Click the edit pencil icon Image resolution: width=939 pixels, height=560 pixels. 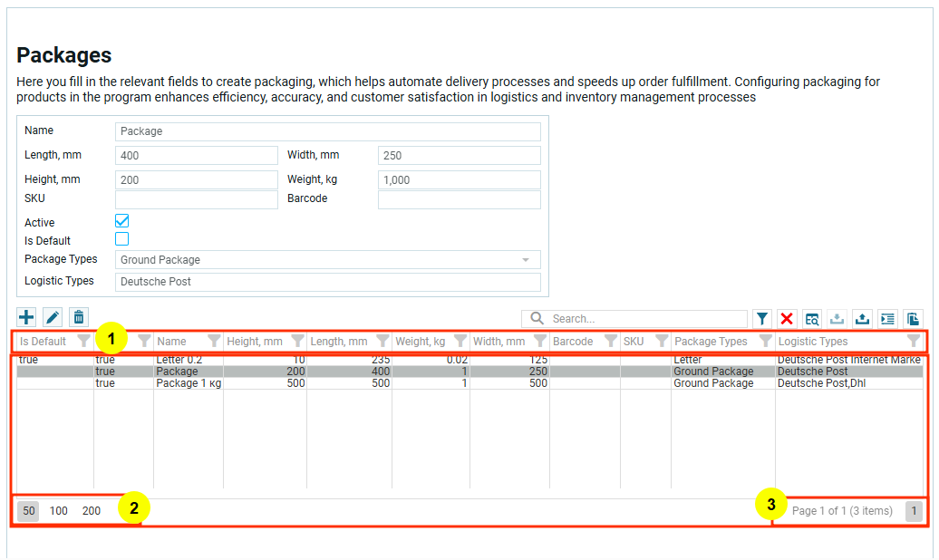[x=53, y=317]
